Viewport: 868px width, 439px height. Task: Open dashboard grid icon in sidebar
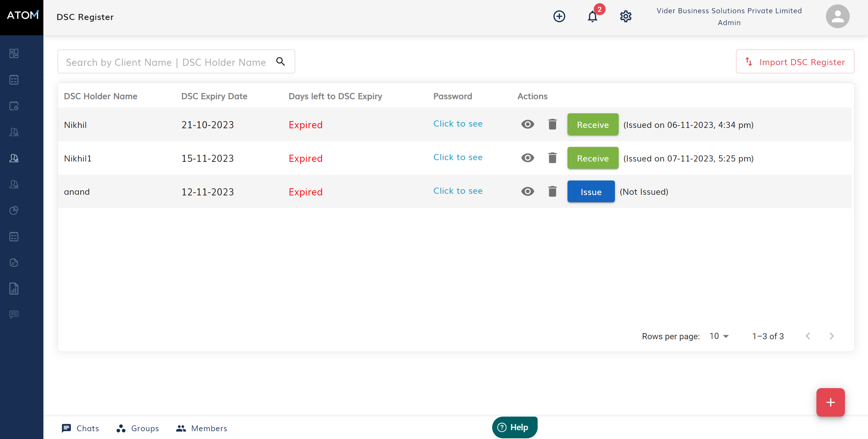tap(14, 53)
